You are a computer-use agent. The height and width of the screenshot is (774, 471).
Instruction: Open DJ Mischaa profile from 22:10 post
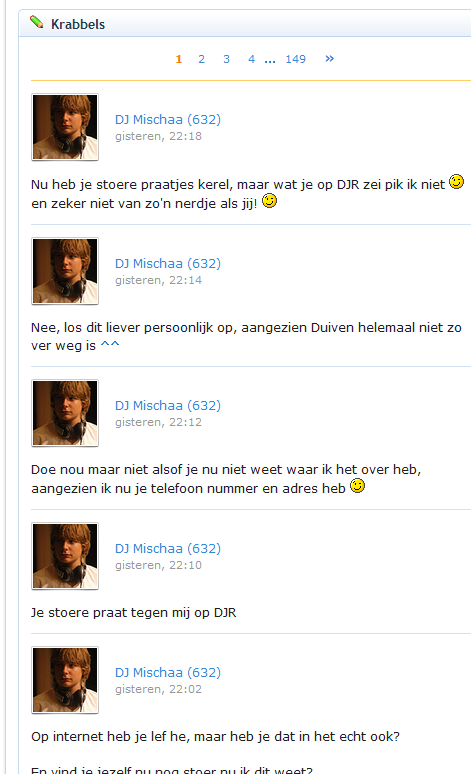(168, 548)
